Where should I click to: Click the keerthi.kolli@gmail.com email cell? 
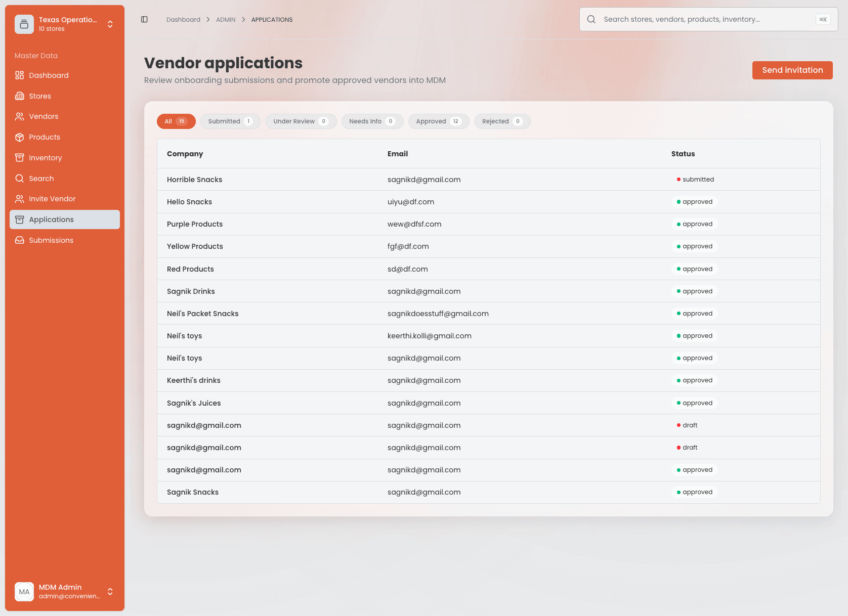point(430,336)
